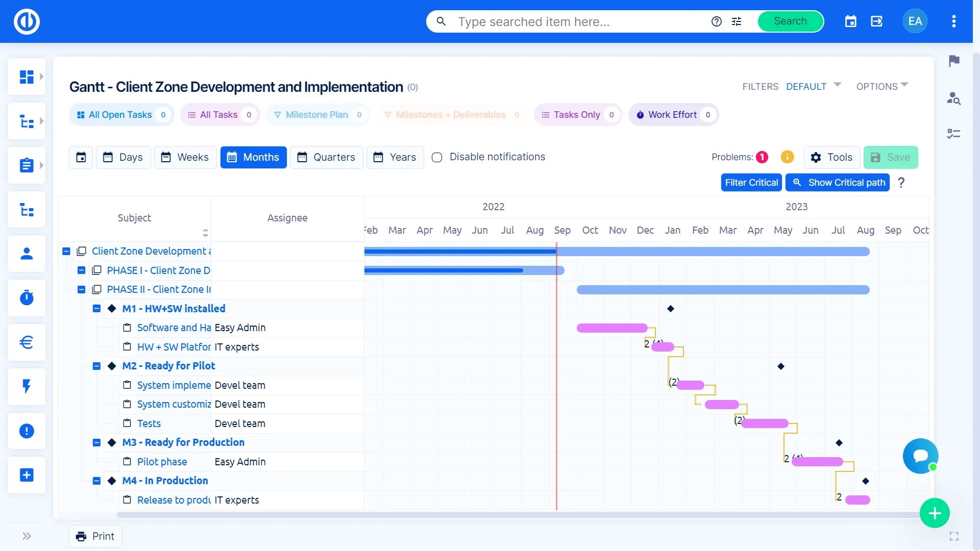This screenshot has height=551, width=980.
Task: Click the euro budget sidebar icon
Action: [27, 342]
